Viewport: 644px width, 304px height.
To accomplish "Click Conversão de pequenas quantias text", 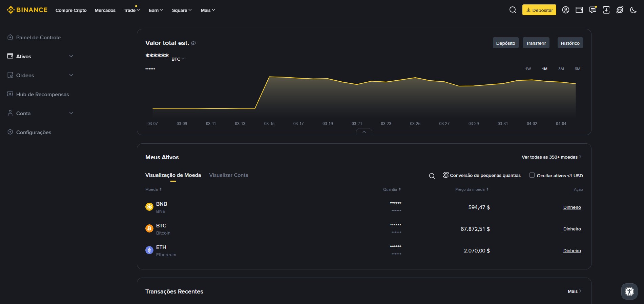I will click(485, 175).
